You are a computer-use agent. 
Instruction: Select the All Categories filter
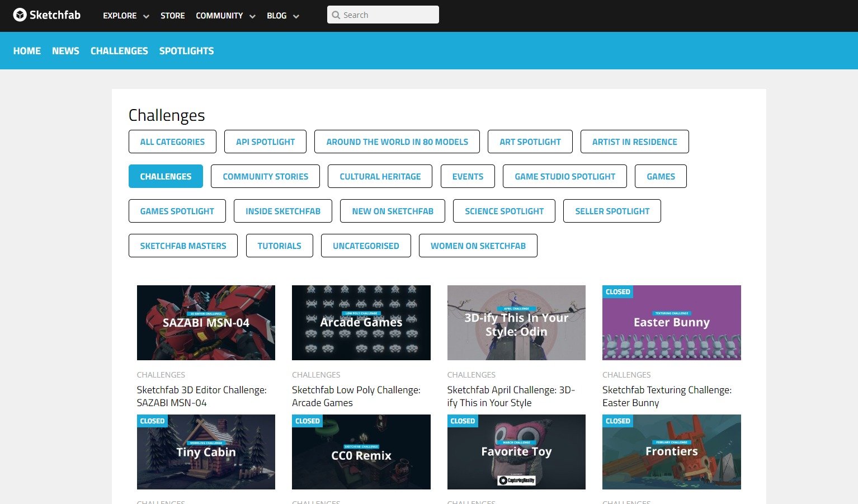[172, 142]
